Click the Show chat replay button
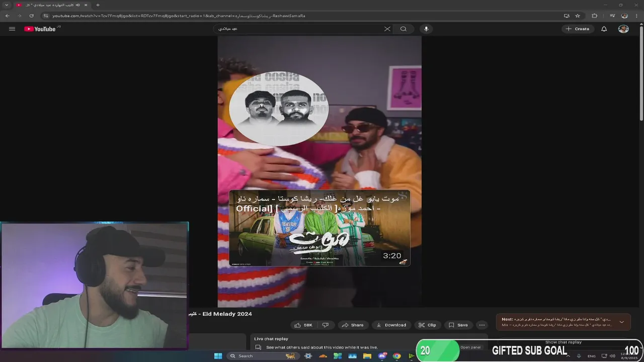 click(x=563, y=342)
